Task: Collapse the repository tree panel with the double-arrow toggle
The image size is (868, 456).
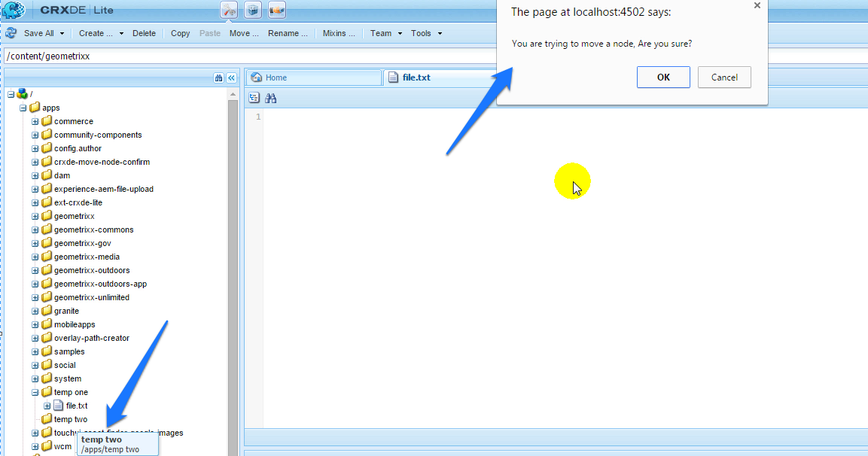Action: click(x=231, y=78)
